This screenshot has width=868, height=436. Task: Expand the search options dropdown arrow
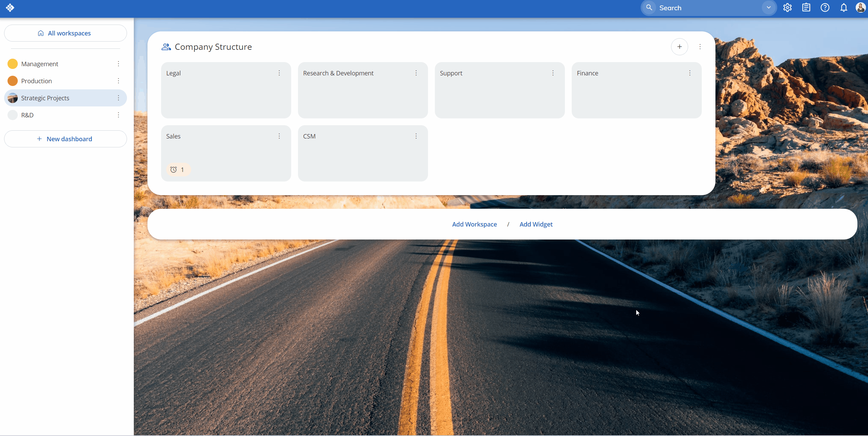tap(768, 8)
